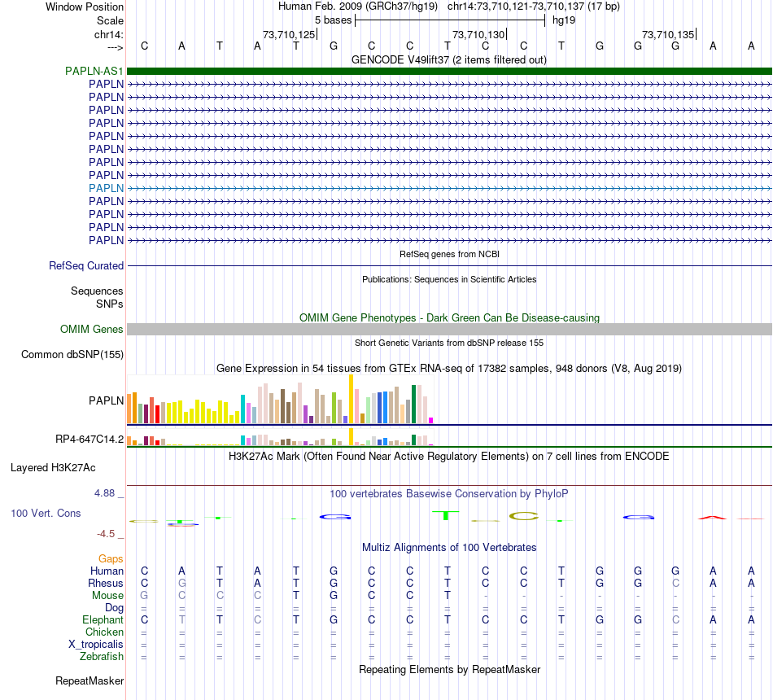Select the Human alignment row label
Screen dimensions: 773x700
(x=107, y=571)
